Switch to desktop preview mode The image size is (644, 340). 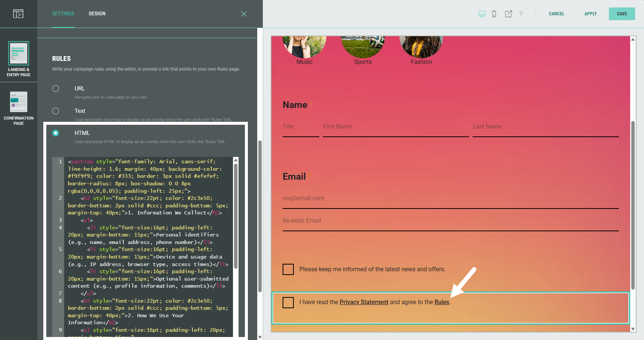[482, 14]
